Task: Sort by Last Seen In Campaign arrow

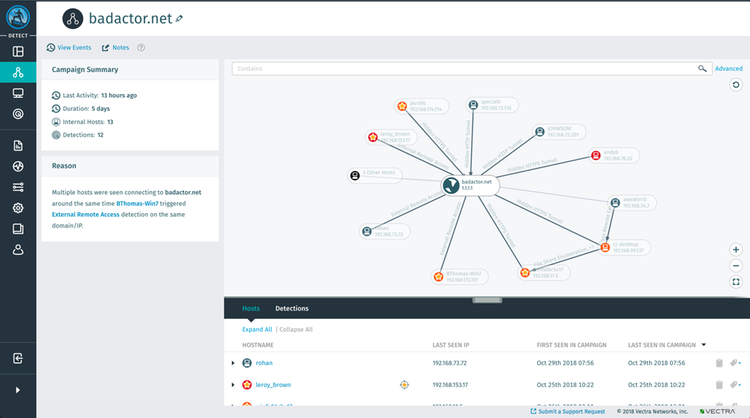Action: [x=703, y=343]
